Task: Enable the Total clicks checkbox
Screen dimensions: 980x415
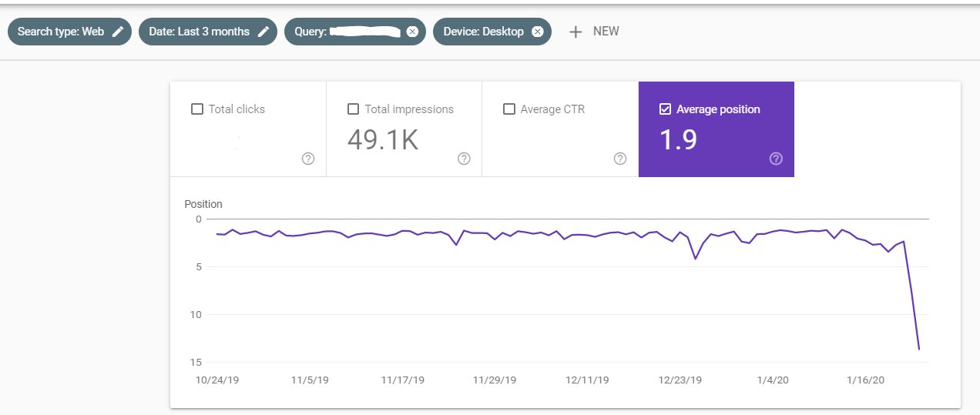Action: [x=197, y=109]
